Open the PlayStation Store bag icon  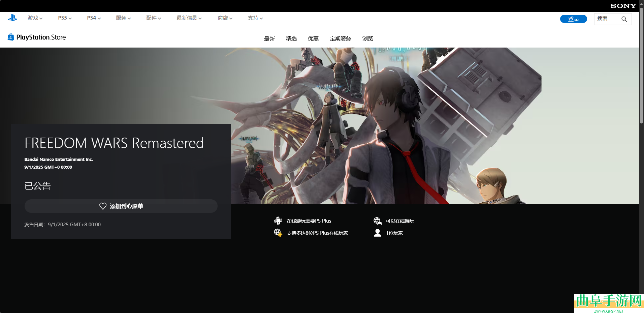tap(11, 37)
